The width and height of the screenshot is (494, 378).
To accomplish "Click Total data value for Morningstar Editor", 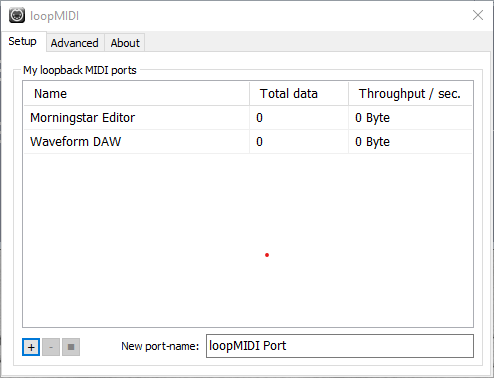I will tap(259, 118).
